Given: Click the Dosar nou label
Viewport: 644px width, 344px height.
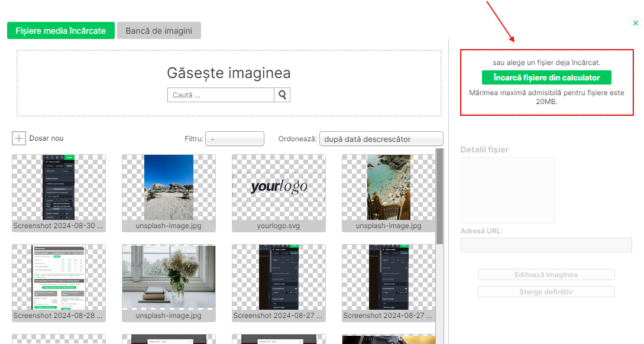Looking at the screenshot, I should click(46, 138).
